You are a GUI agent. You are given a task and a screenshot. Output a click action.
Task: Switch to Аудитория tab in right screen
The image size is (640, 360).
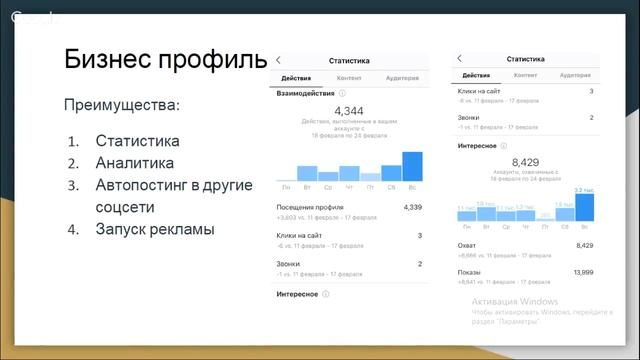click(x=575, y=76)
